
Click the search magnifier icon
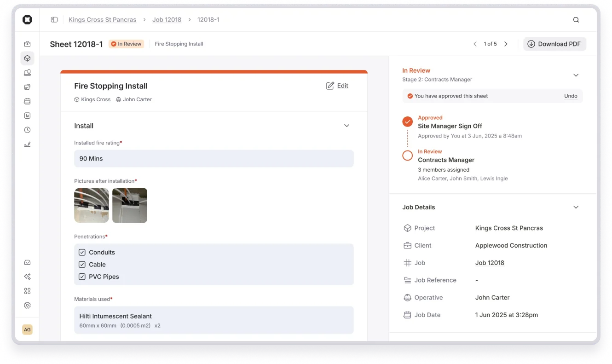click(x=576, y=20)
